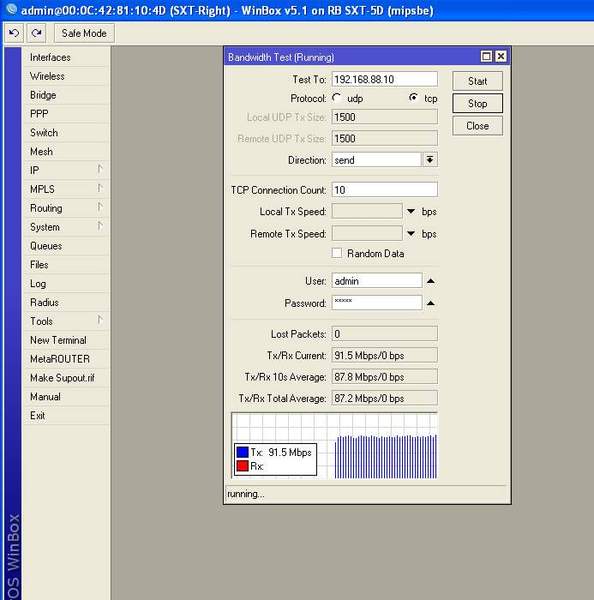Enable the Random Data checkbox
The width and height of the screenshot is (594, 600).
pos(337,253)
